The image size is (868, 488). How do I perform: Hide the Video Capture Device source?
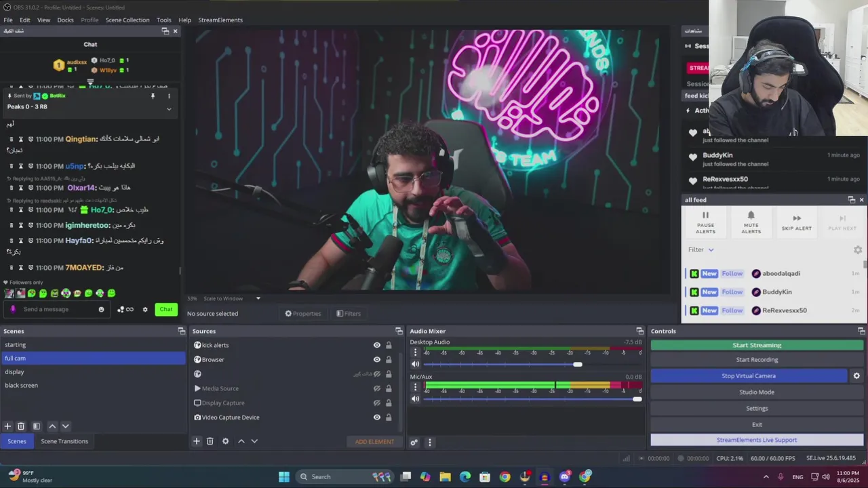pyautogui.click(x=377, y=418)
